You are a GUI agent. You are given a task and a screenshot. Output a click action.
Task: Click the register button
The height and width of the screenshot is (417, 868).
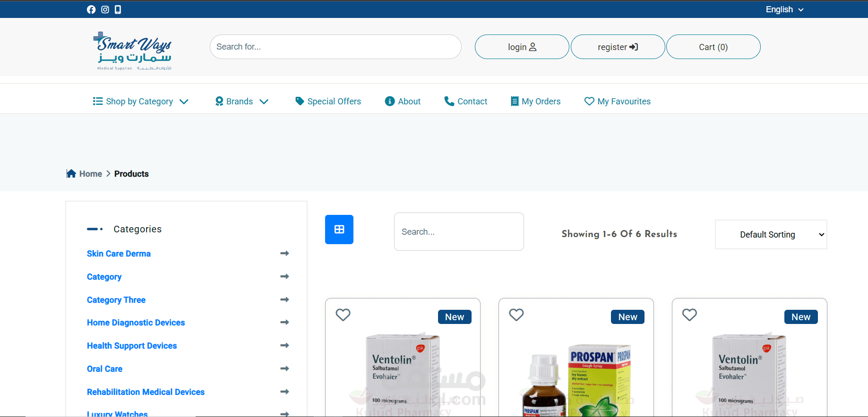618,47
